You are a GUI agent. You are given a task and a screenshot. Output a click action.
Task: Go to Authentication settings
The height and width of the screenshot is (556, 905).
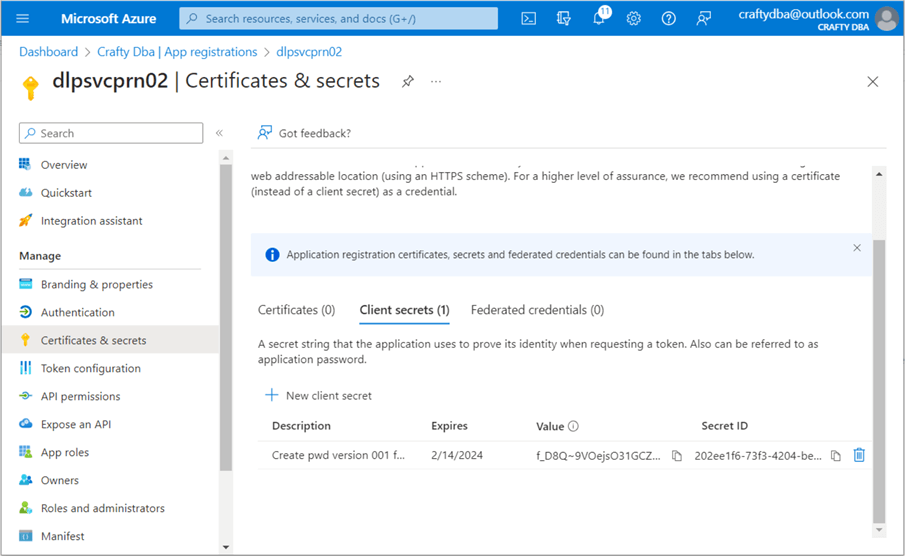(77, 312)
